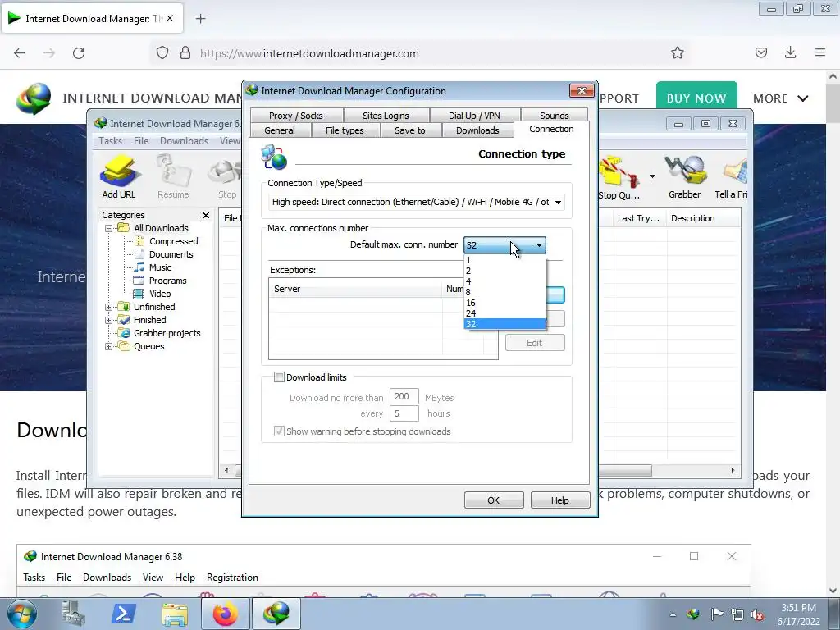Click the Firefox reload button
Image resolution: width=840 pixels, height=630 pixels.
[x=79, y=53]
